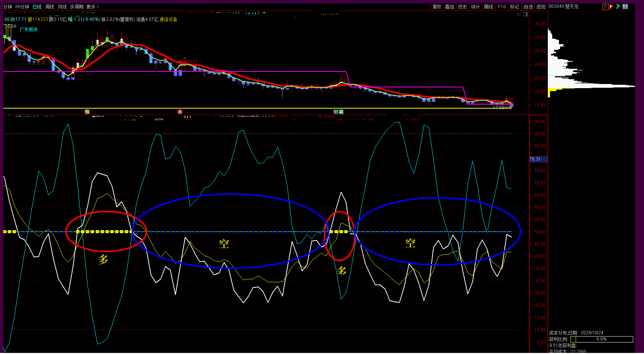Viewport: 644px width, 354px height.
Task: Click the 流通4.57亿 float shares text
Action: [x=147, y=19]
